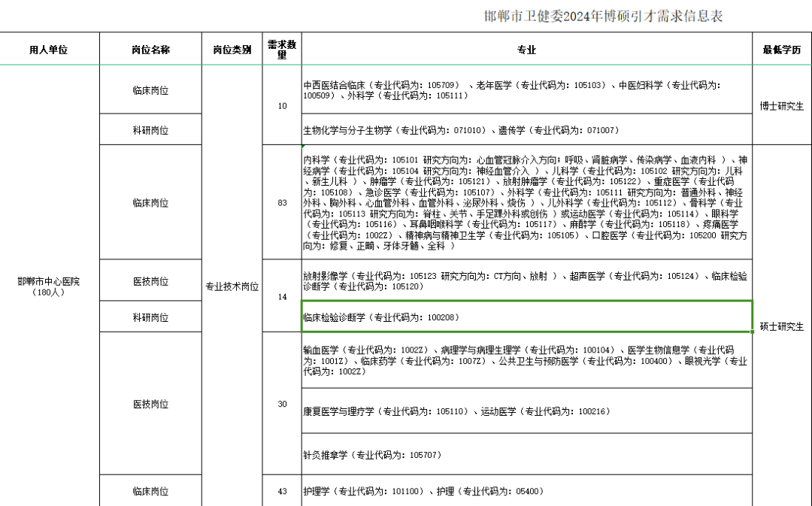
Task: Click the cell with quantity 83
Action: click(282, 203)
